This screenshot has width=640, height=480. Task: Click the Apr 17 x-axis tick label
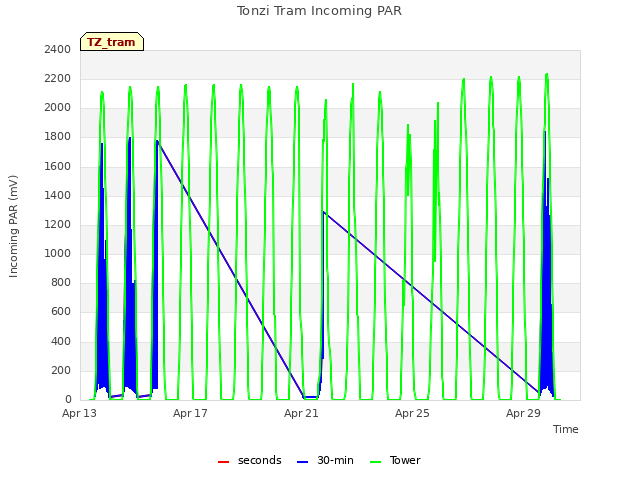190,413
